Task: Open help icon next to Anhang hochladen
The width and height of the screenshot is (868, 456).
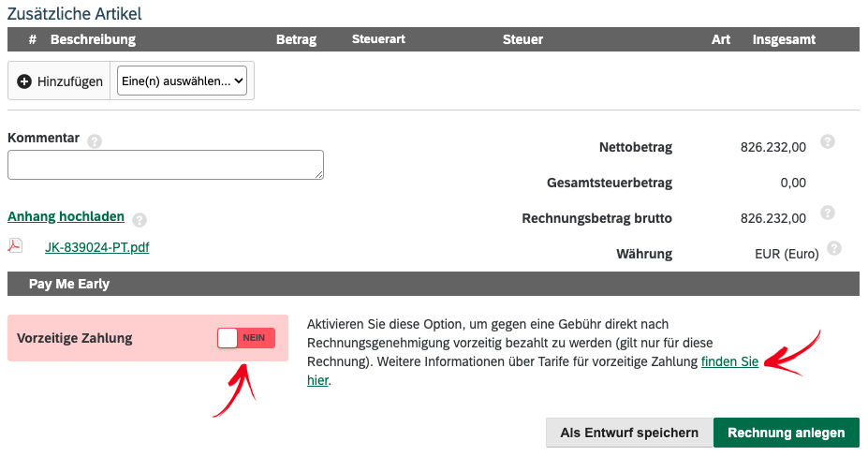Action: pos(140,220)
